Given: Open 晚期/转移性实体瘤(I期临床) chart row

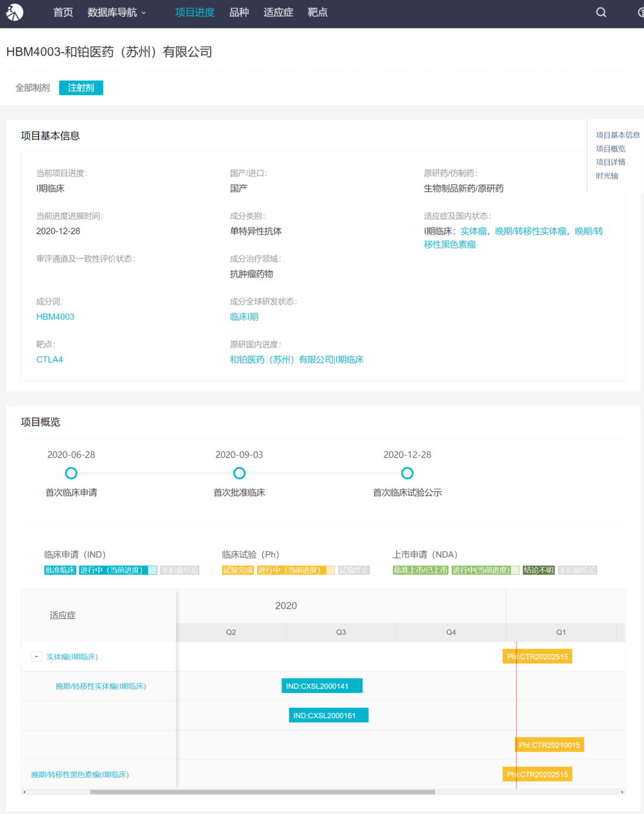Looking at the screenshot, I should point(101,686).
